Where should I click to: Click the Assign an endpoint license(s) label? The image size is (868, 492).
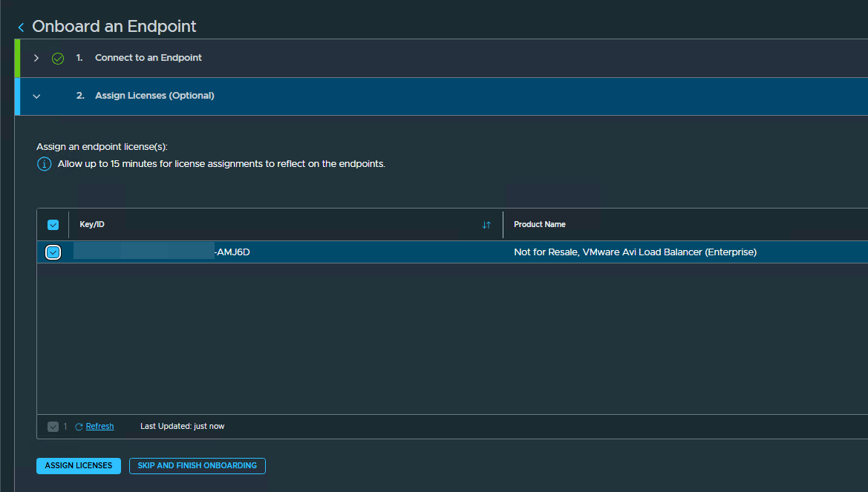pos(102,147)
